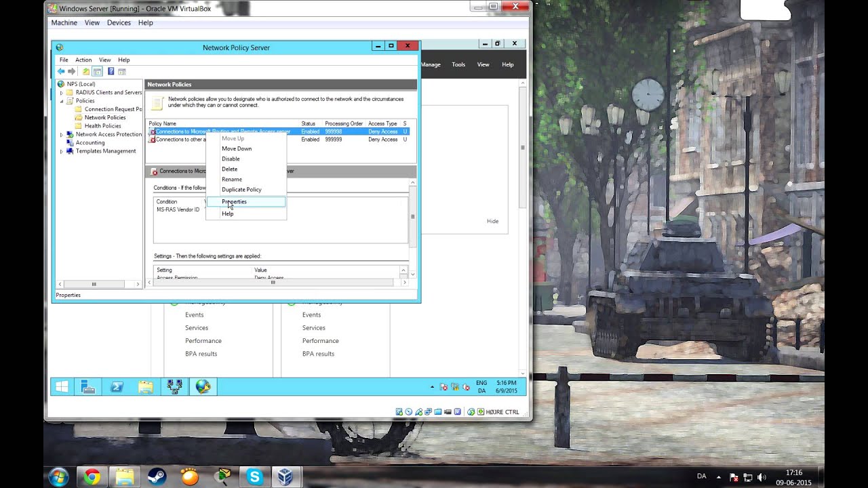Open the Devices menu in VirtualBox
Screen dimensions: 868x488
tap(119, 22)
